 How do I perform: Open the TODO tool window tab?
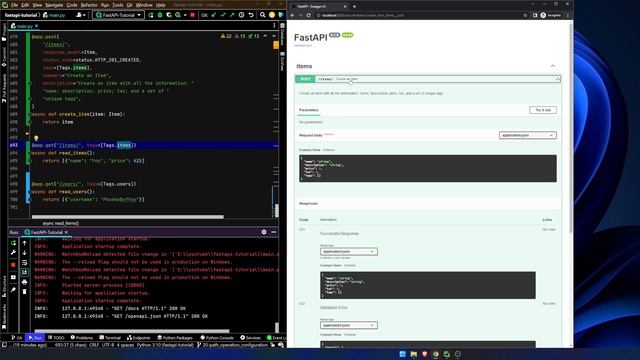56,338
